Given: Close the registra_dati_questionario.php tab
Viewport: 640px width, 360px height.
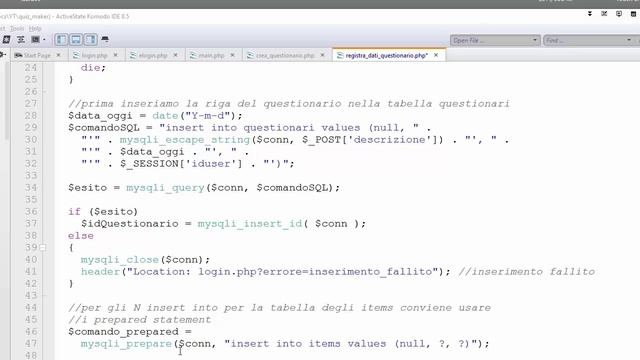Looking at the screenshot, I should coord(436,55).
